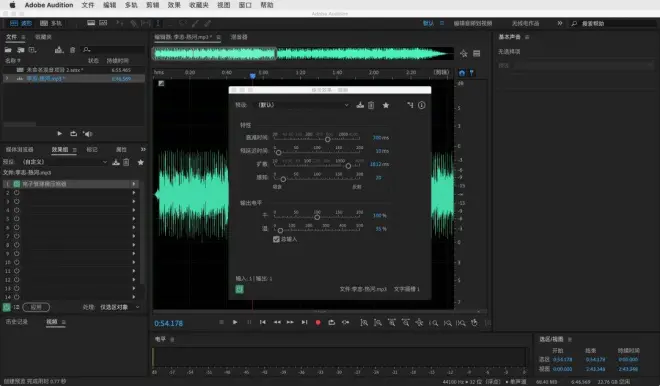Click trash icon in Files panel toolbar
The image size is (660, 386).
(x=72, y=50)
